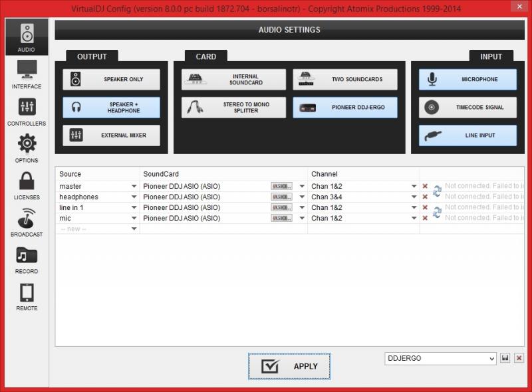This screenshot has width=532, height=392.
Task: Delete the saved DDJERGO preset
Action: 519,358
